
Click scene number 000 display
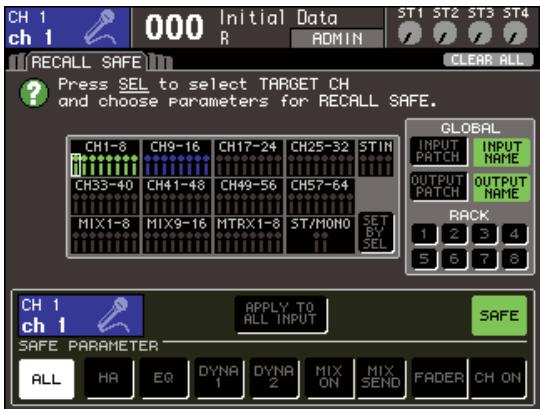[x=174, y=27]
